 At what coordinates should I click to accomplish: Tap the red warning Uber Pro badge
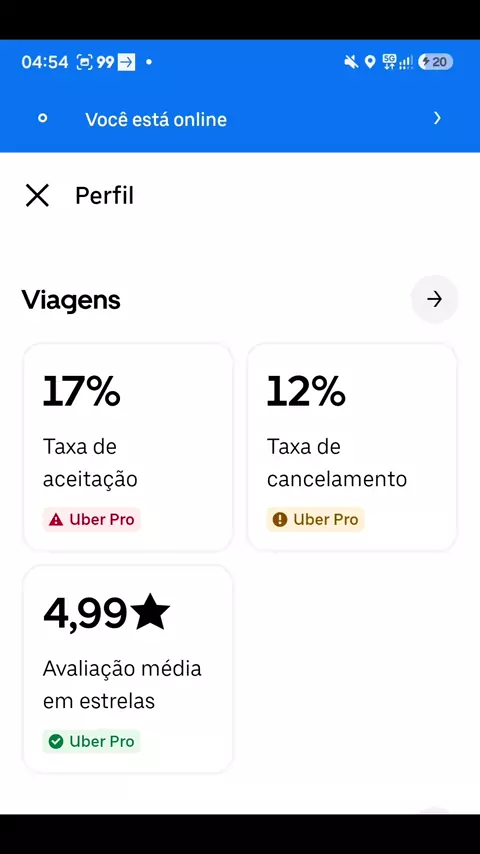(x=92, y=520)
